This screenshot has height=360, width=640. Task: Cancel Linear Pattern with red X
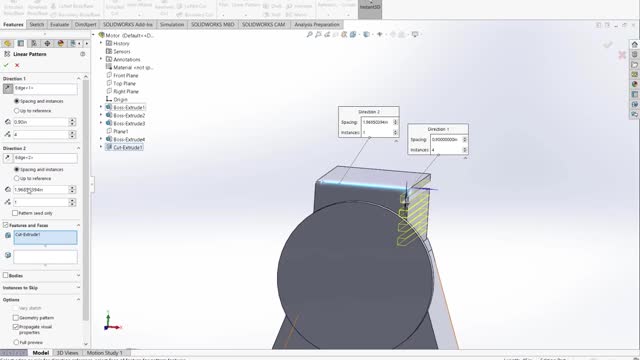17,65
